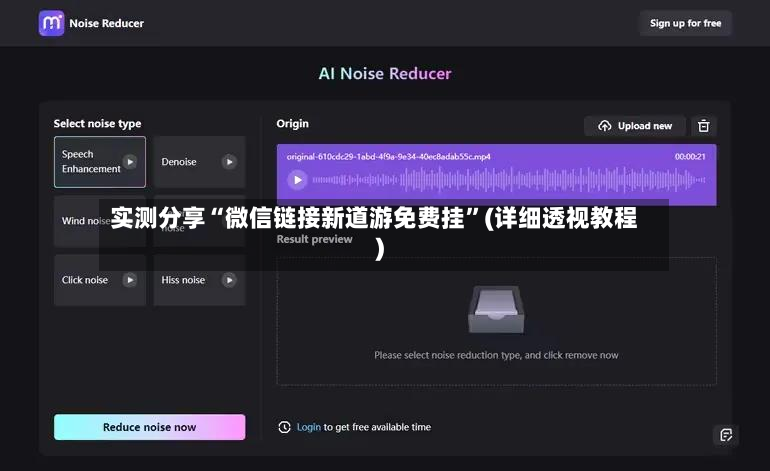The width and height of the screenshot is (770, 471).
Task: Select the Speech Enhancement noise type
Action: pyautogui.click(x=100, y=162)
